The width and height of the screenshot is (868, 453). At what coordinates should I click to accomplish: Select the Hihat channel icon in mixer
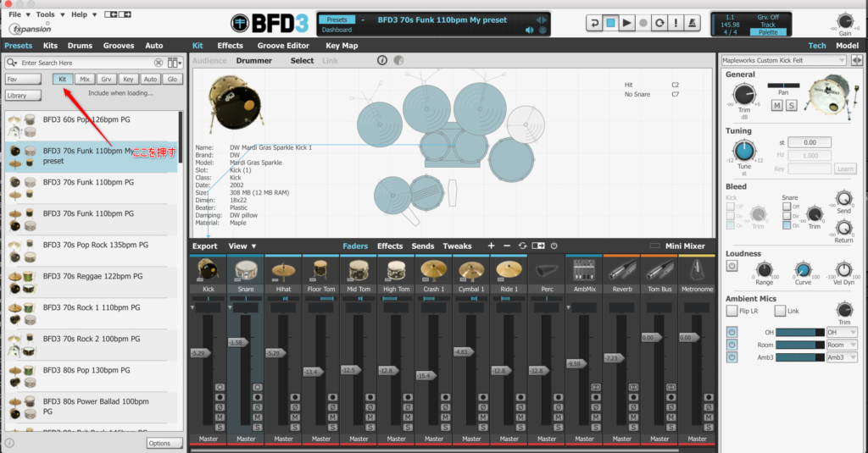pos(283,270)
